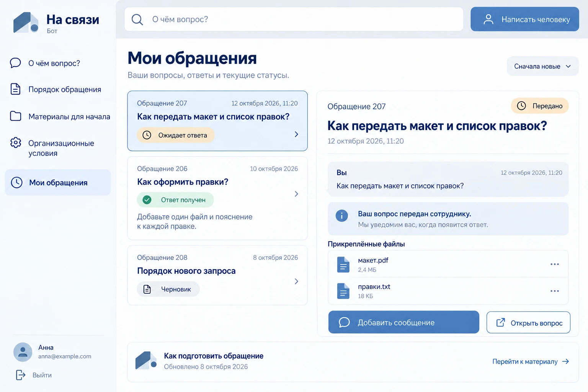The height and width of the screenshot is (392, 588).
Task: Click the clock icon beside «Мои обращения»
Action: click(x=17, y=183)
